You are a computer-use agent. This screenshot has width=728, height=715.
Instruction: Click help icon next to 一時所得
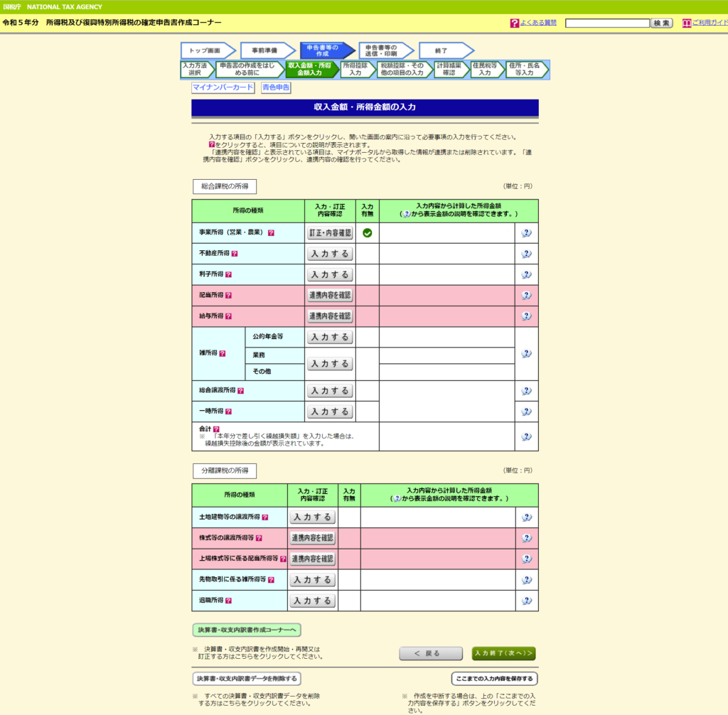(228, 412)
